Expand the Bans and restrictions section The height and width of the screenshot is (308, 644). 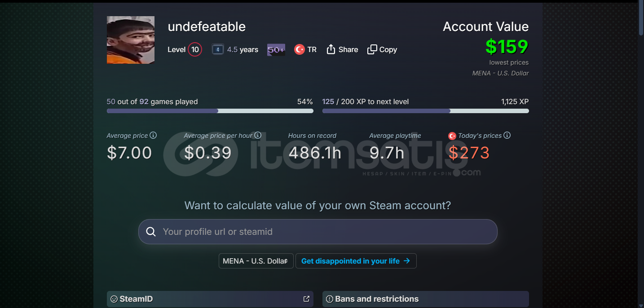(426, 299)
